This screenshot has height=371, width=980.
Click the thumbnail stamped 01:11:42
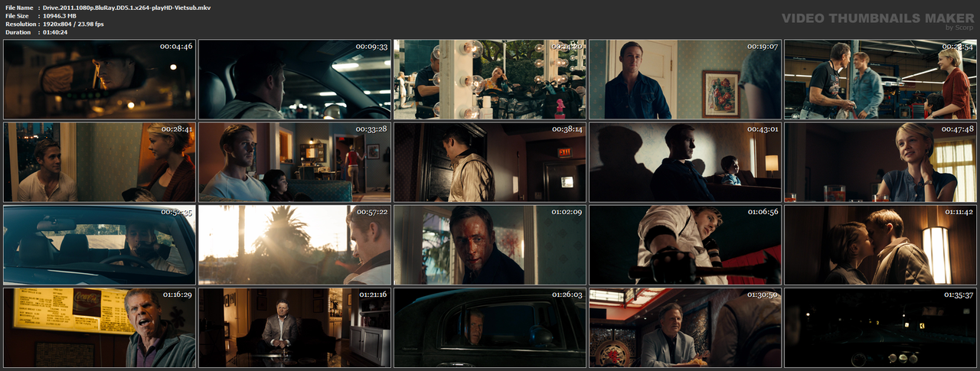click(880, 245)
